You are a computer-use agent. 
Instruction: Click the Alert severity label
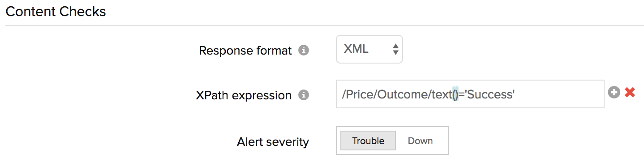[273, 142]
